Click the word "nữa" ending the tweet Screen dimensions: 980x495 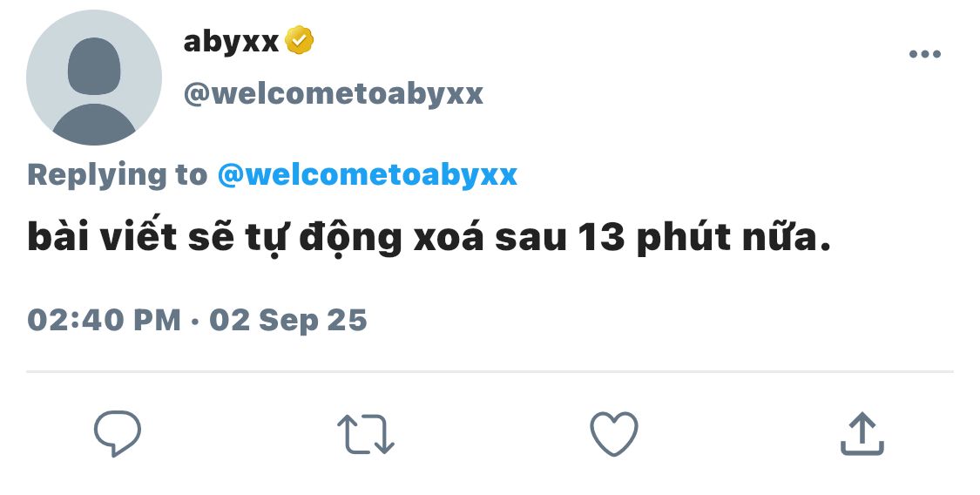tap(780, 237)
